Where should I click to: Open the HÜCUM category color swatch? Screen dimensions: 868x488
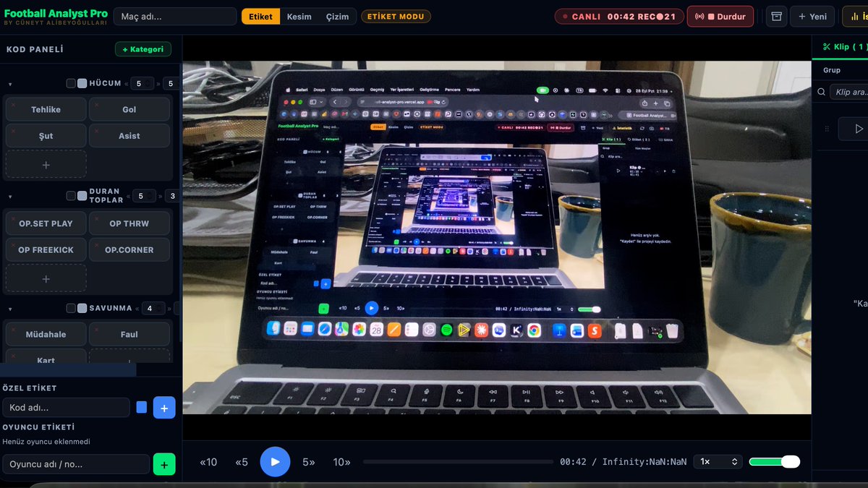point(82,83)
